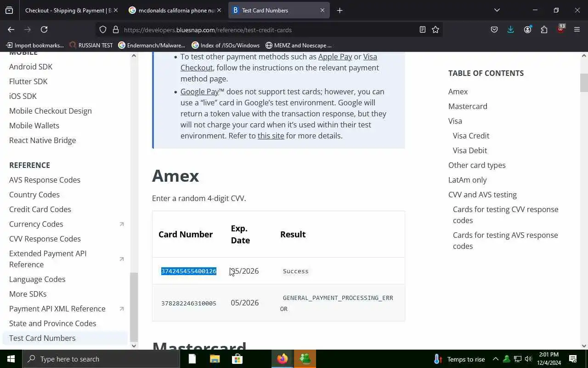Open RUSSIAN TEST bookmark

pos(91,45)
